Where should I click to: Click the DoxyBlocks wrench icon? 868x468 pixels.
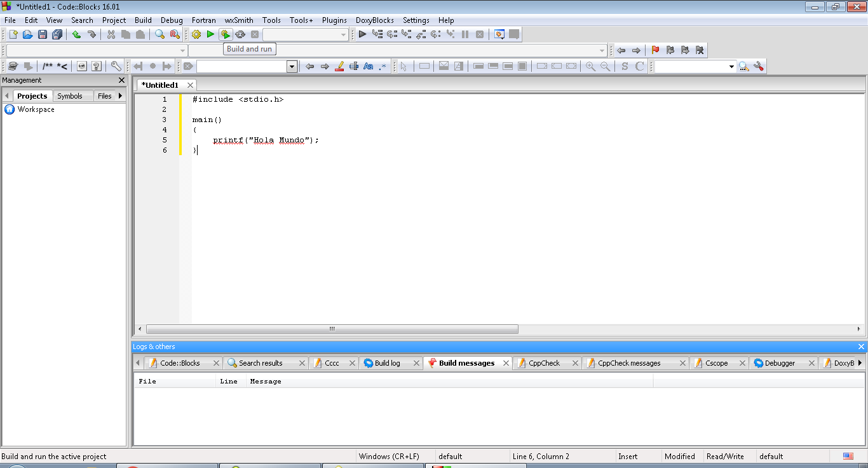pyautogui.click(x=116, y=66)
